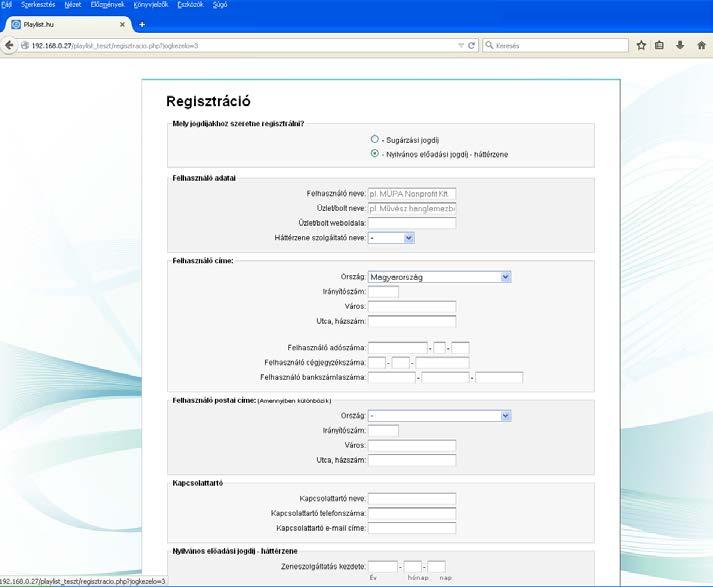Click the middle Felhasználó bankszámlaszáma field
This screenshot has width=713, height=587.
(445, 377)
